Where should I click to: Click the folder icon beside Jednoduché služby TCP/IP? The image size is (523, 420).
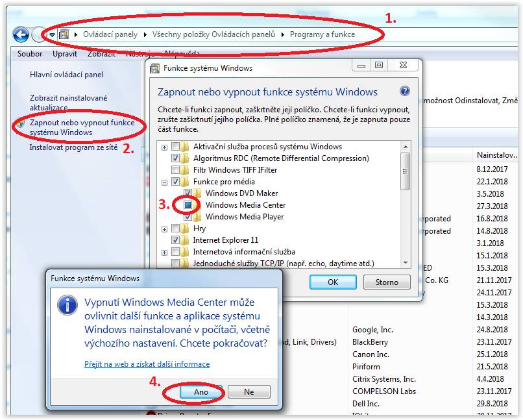pyautogui.click(x=185, y=264)
